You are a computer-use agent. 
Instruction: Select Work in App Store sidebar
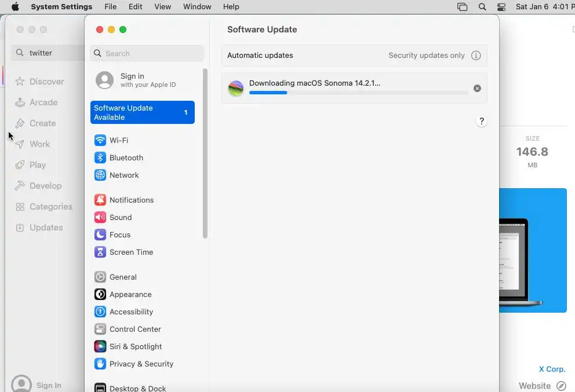[32, 144]
